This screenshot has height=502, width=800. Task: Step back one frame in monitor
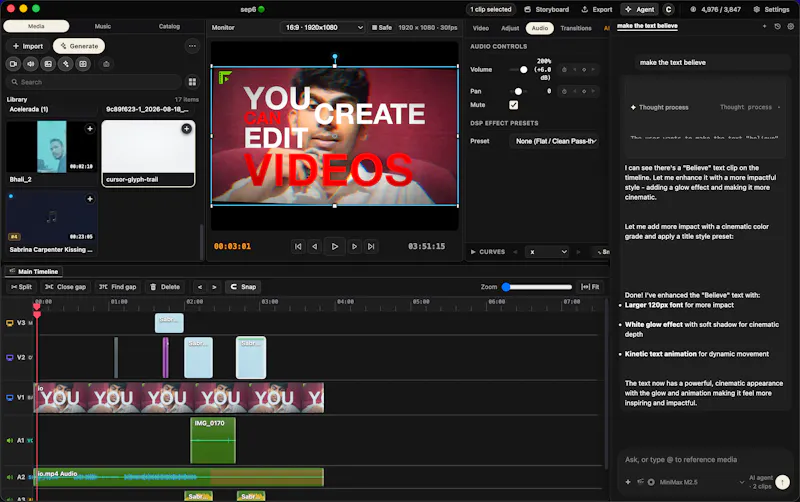[315, 246]
